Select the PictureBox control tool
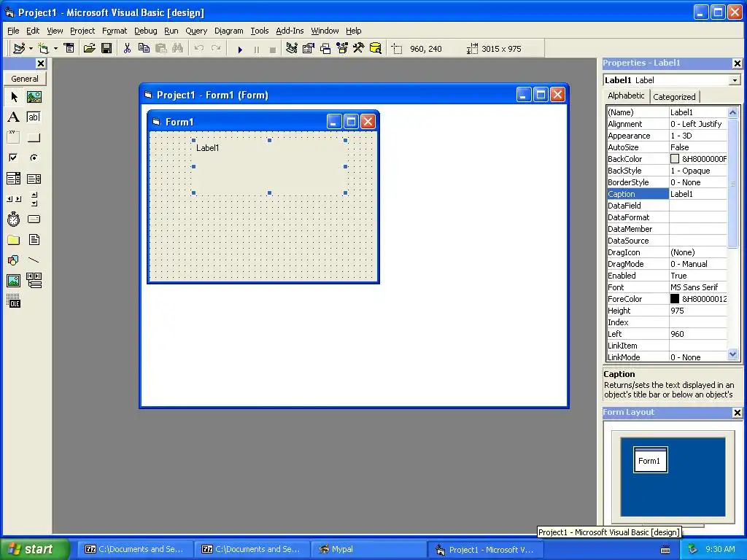This screenshot has width=747, height=560. (x=34, y=97)
